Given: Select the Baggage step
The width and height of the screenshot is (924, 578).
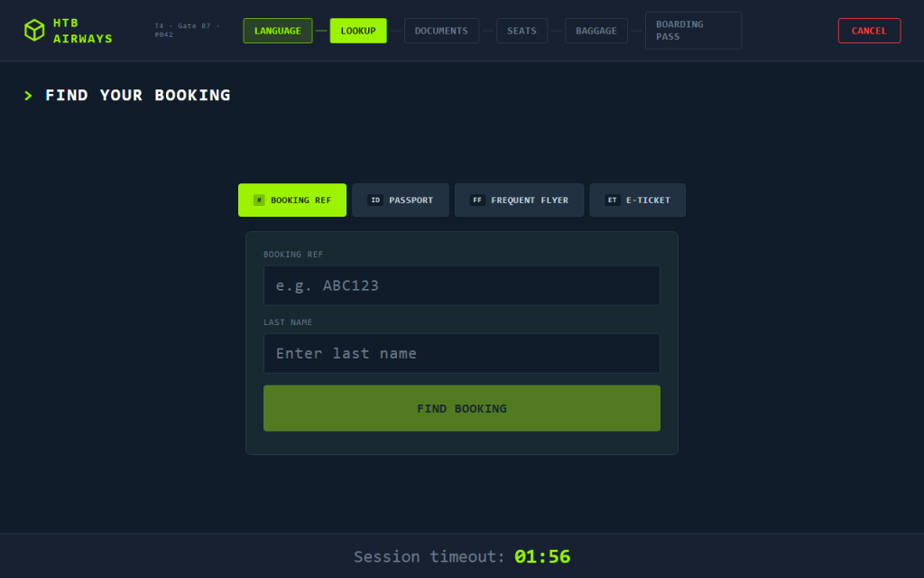Looking at the screenshot, I should tap(596, 31).
